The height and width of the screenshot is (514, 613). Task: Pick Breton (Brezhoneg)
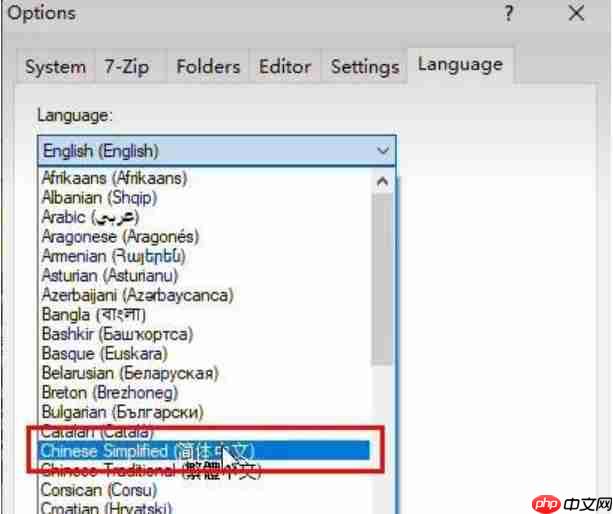pos(205,393)
